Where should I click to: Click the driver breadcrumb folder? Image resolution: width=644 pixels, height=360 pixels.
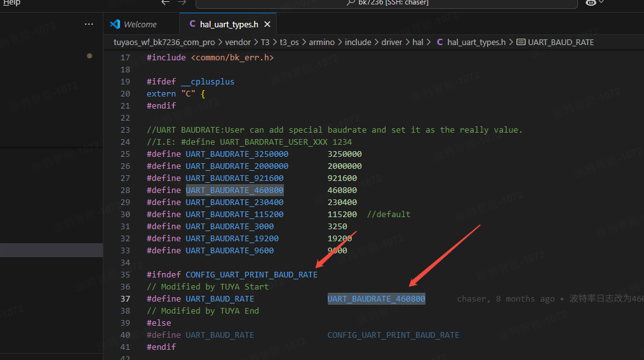point(392,43)
